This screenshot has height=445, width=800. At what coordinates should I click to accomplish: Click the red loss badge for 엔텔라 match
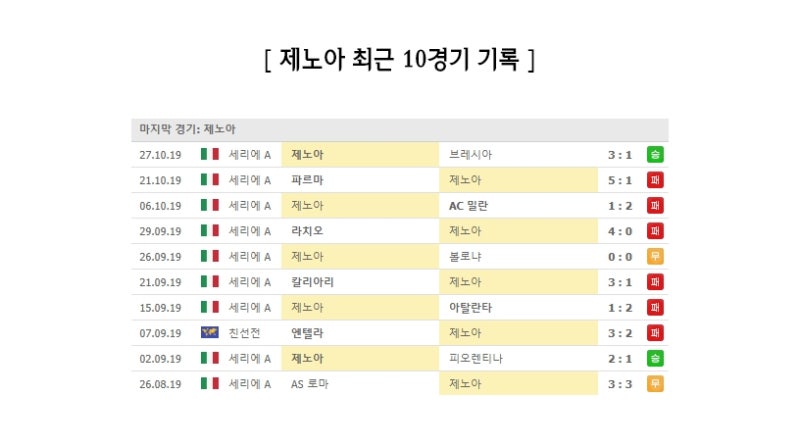tap(655, 333)
